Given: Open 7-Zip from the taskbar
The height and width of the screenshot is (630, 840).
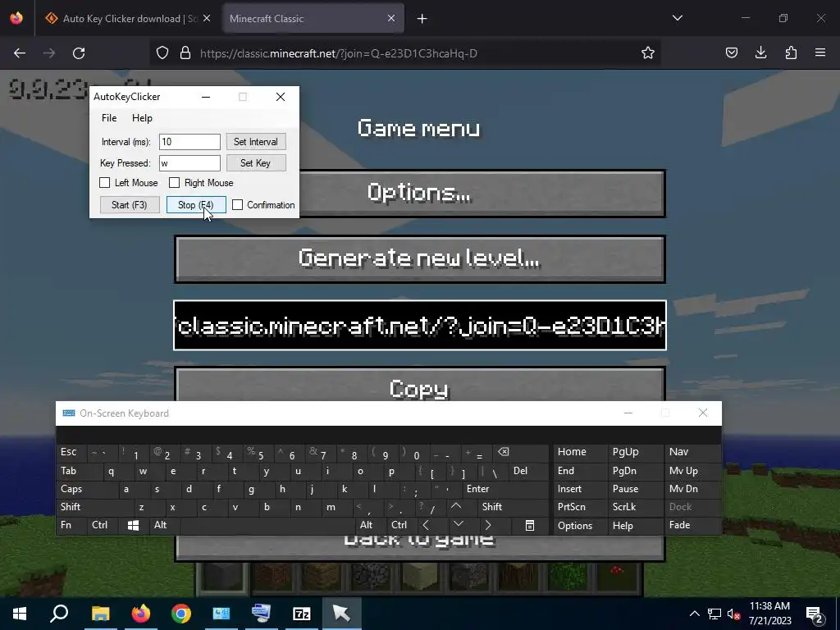Looking at the screenshot, I should coord(302,614).
